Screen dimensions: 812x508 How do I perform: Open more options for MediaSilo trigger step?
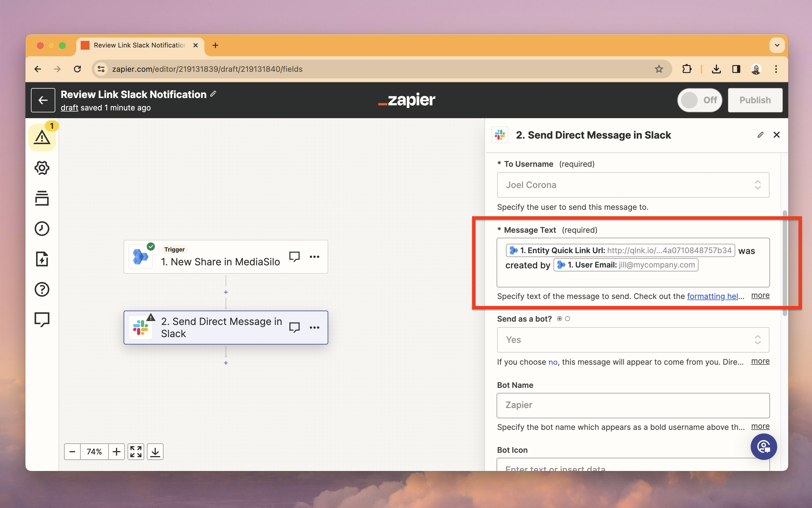coord(315,257)
